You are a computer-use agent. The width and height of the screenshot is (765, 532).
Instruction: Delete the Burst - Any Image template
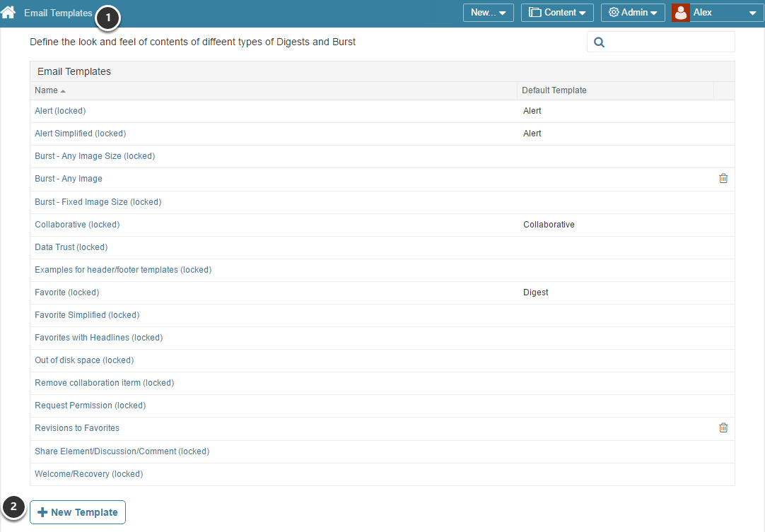point(723,179)
